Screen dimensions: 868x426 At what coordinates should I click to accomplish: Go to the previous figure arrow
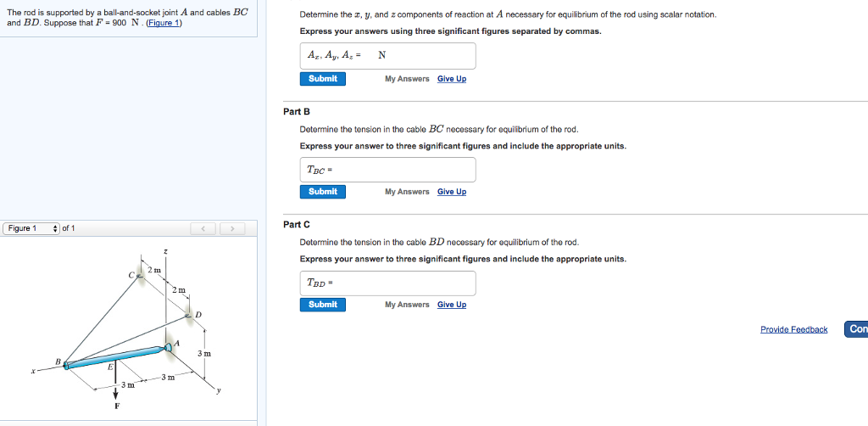point(203,228)
